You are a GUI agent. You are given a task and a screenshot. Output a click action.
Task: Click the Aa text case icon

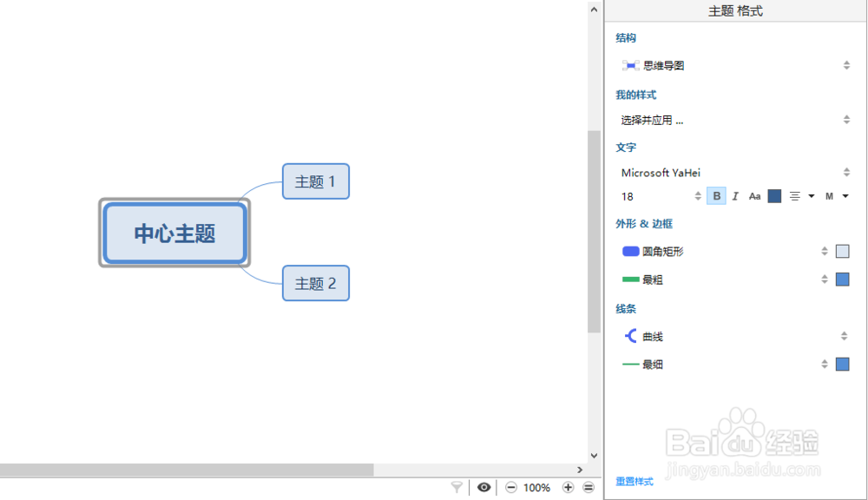click(x=754, y=196)
